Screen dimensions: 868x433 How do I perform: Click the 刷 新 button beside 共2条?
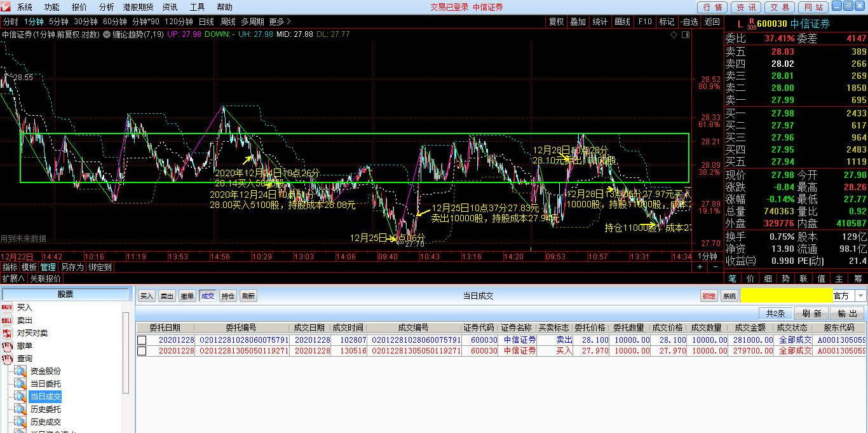811,313
